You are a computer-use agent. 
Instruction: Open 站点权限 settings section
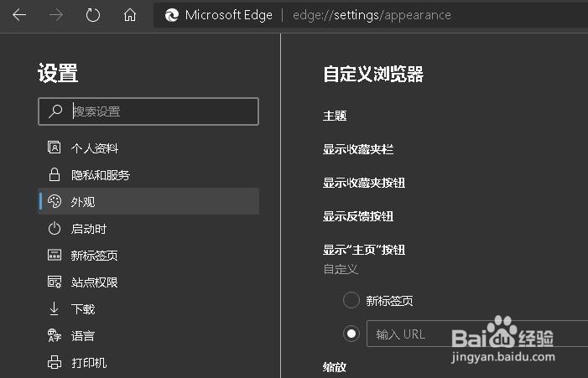(x=148, y=282)
